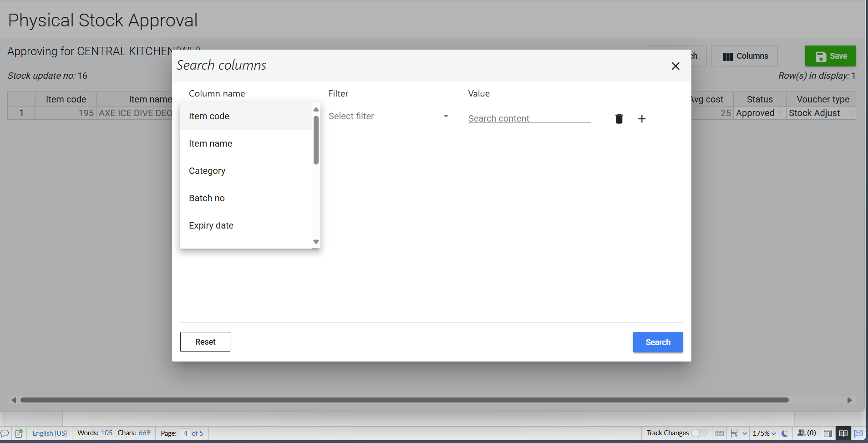Click the Reset button
868x443 pixels.
[x=205, y=342]
